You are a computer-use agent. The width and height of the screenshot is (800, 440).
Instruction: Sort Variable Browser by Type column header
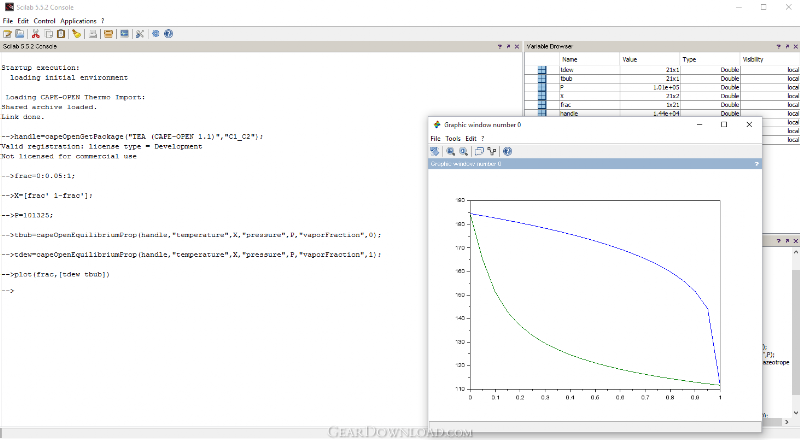click(710, 59)
